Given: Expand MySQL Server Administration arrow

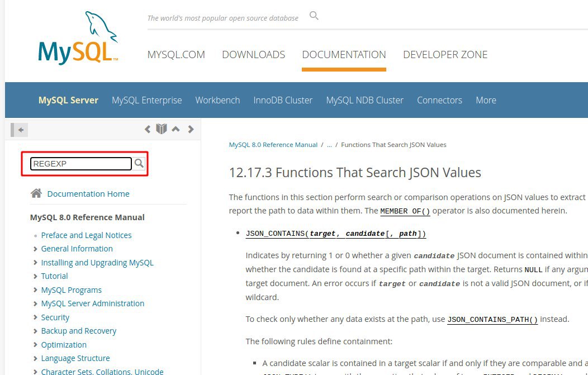Looking at the screenshot, I should [35, 303].
